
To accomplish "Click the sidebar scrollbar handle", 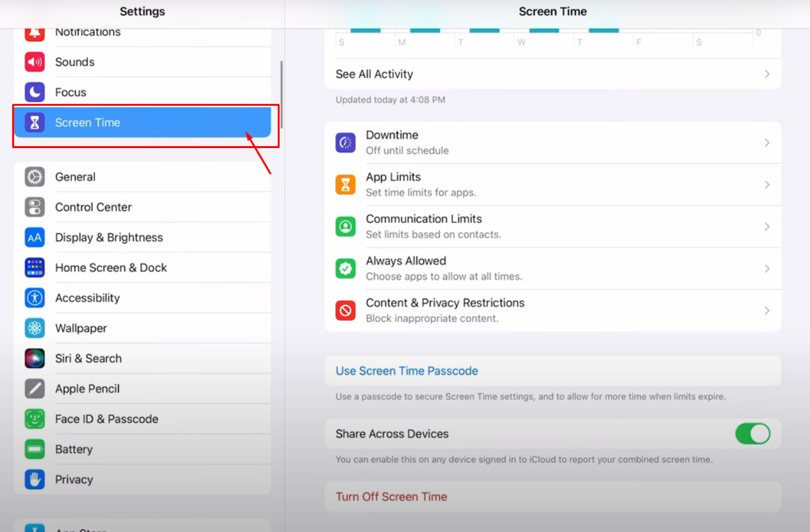I will pyautogui.click(x=282, y=95).
